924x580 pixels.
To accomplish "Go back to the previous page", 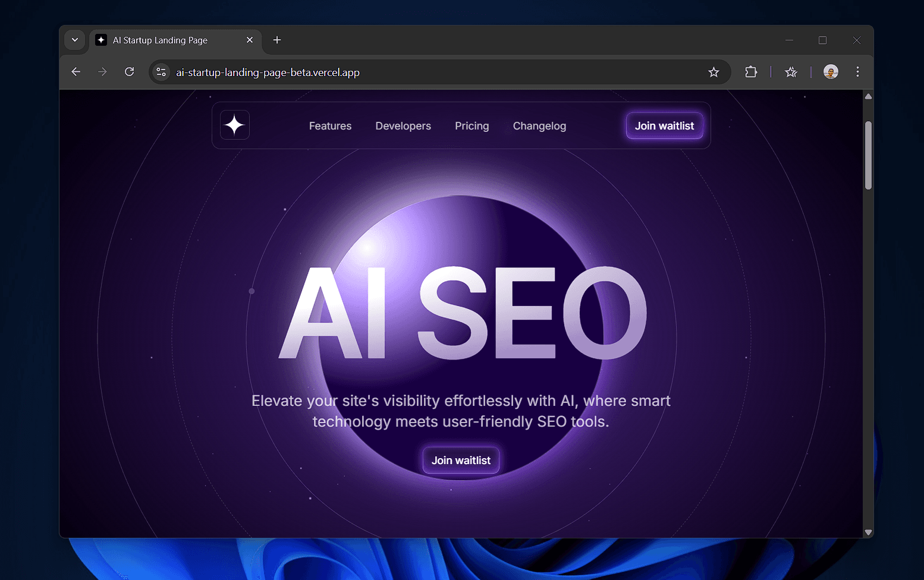I will coord(76,72).
